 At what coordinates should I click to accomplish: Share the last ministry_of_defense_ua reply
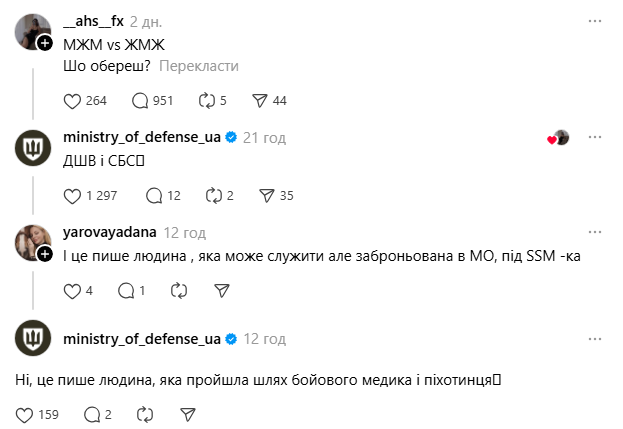tap(187, 413)
